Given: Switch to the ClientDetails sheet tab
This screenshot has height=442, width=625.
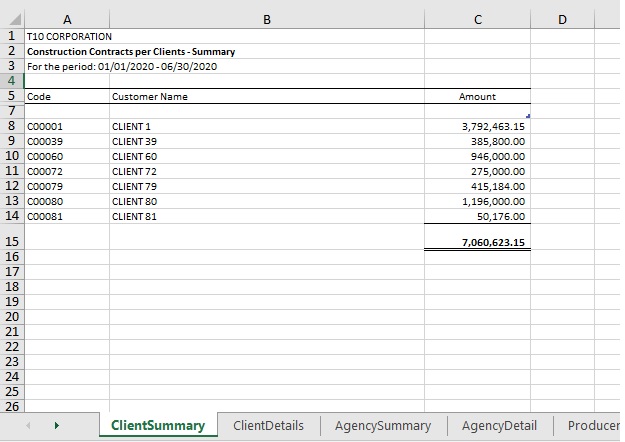Looking at the screenshot, I should coord(268,426).
